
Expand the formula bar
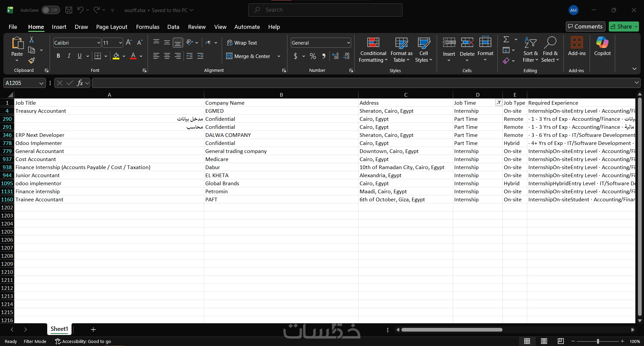(x=636, y=83)
